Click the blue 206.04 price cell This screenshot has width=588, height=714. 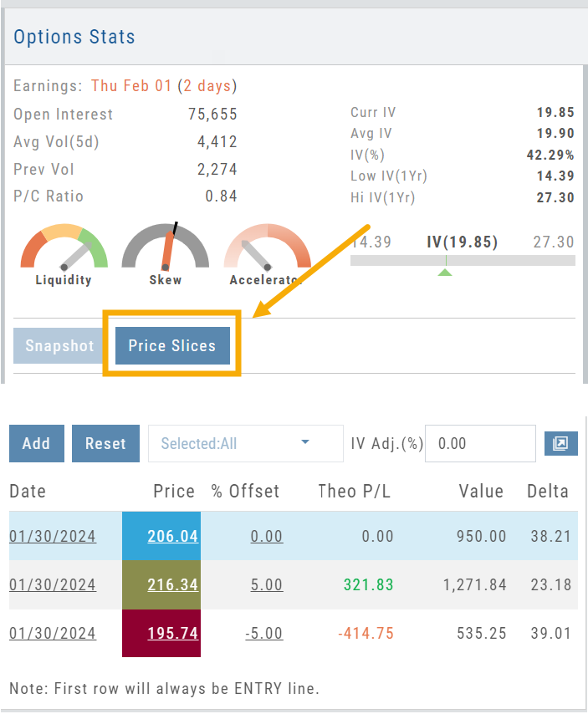(161, 536)
